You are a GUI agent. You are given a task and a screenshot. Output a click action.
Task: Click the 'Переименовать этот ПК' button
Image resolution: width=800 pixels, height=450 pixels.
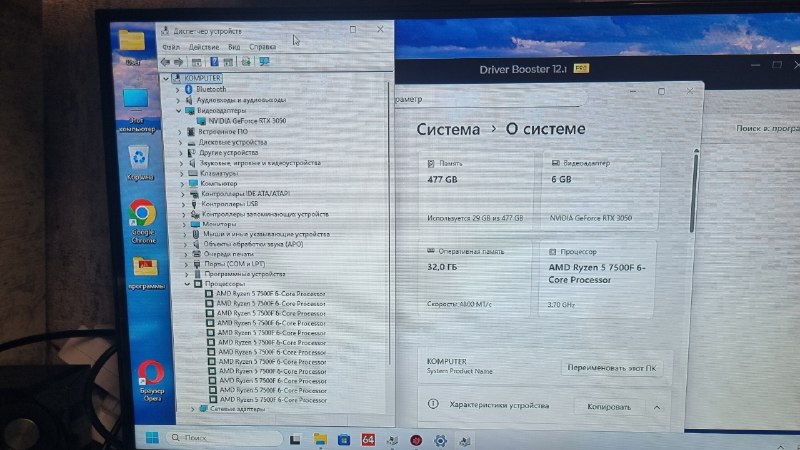[611, 368]
